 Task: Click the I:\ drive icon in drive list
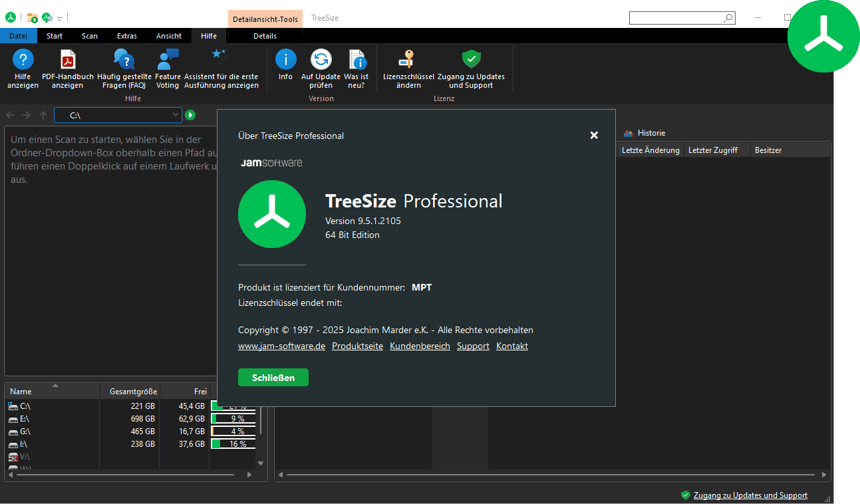tap(13, 444)
